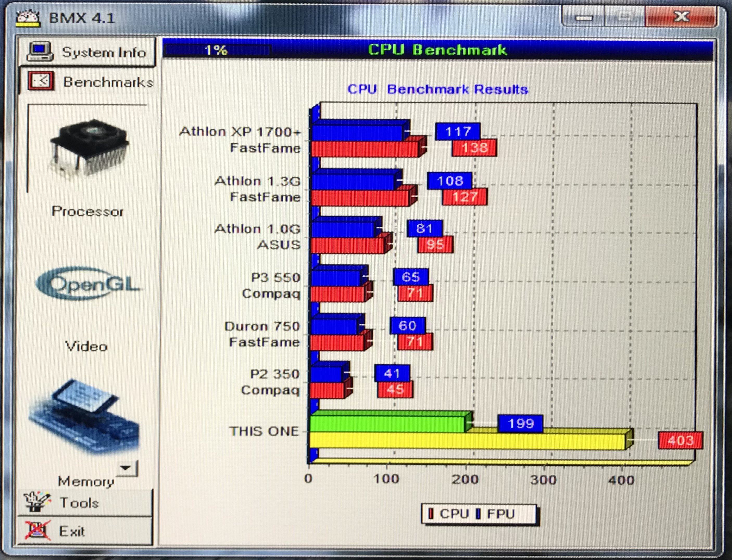Click the crossed-out Exit icon
Viewport: 732px width, 560px height.
(37, 531)
